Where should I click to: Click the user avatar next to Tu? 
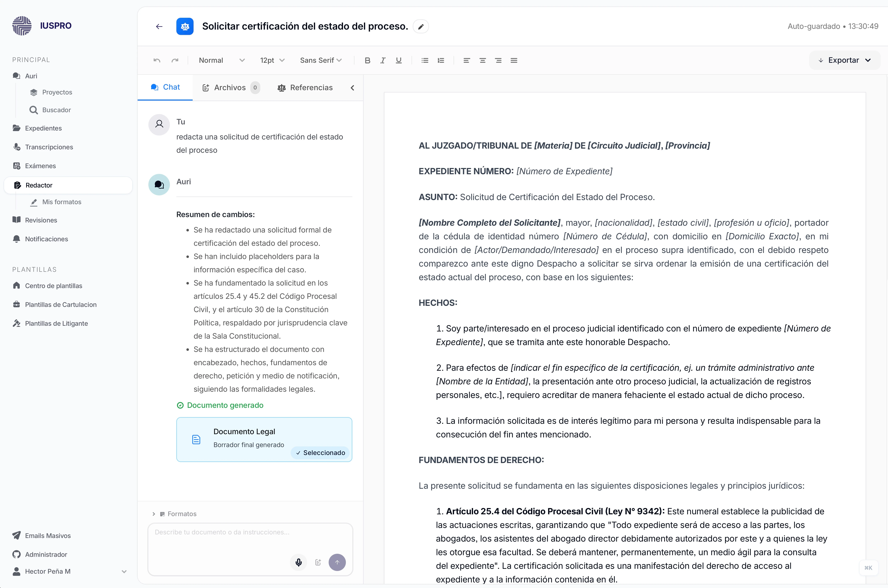click(159, 124)
